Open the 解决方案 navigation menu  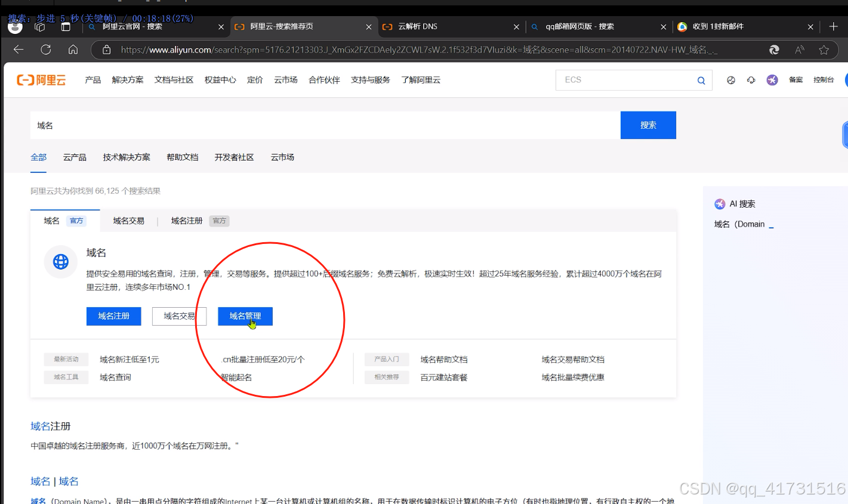tap(128, 80)
